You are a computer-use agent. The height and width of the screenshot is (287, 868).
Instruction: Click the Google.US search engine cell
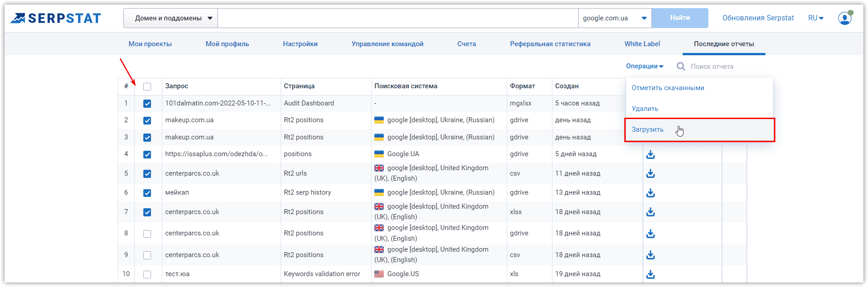397,274
